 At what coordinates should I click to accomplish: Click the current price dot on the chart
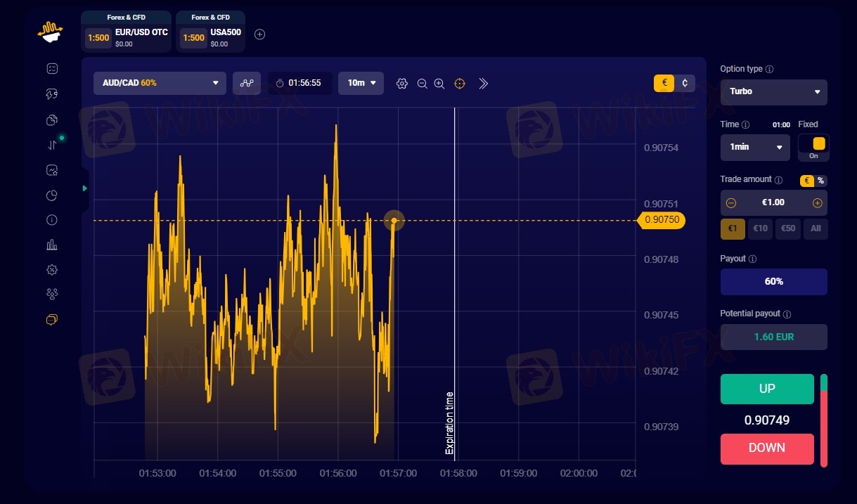394,221
